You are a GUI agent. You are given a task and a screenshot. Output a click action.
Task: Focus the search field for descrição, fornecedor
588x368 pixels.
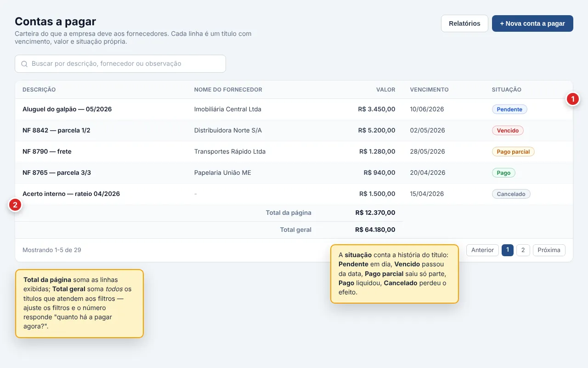pyautogui.click(x=120, y=64)
